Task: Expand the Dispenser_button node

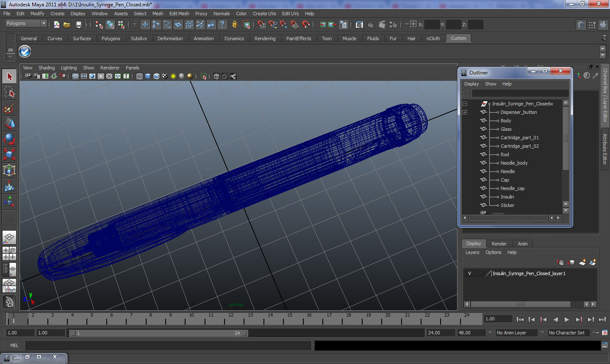Action: (465, 112)
